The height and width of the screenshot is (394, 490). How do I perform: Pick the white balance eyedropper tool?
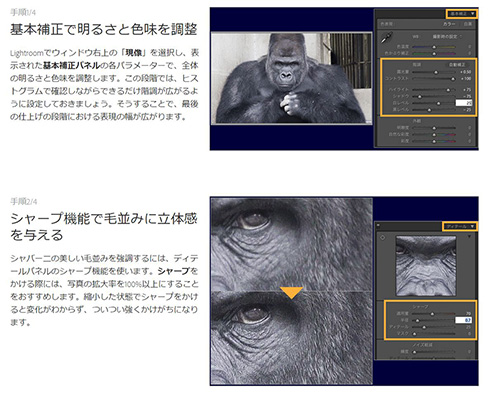coord(387,37)
